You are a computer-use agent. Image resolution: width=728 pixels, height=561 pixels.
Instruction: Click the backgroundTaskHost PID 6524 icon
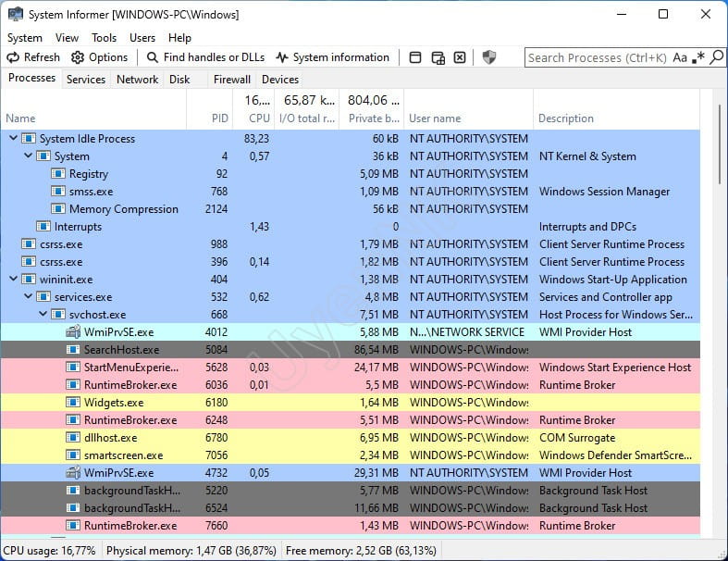tap(73, 508)
